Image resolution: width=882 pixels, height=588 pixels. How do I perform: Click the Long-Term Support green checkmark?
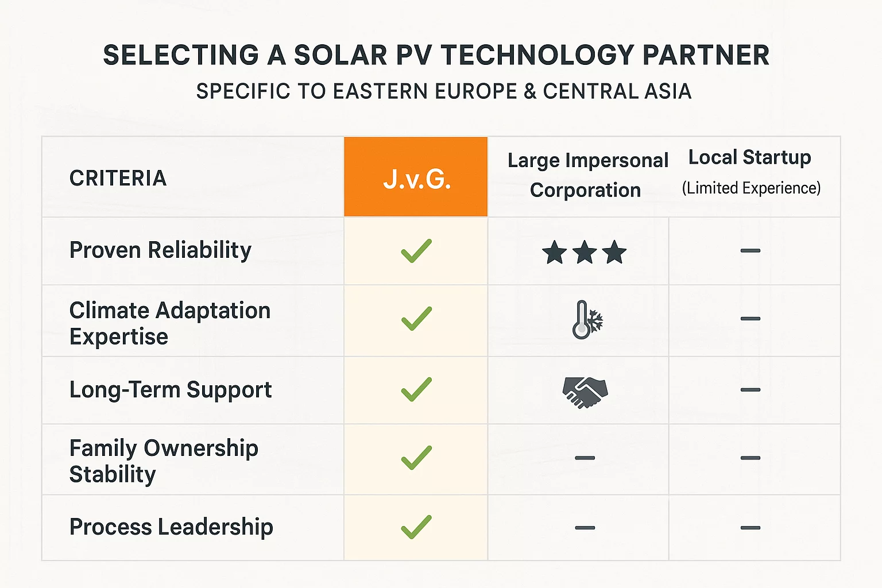coord(416,389)
